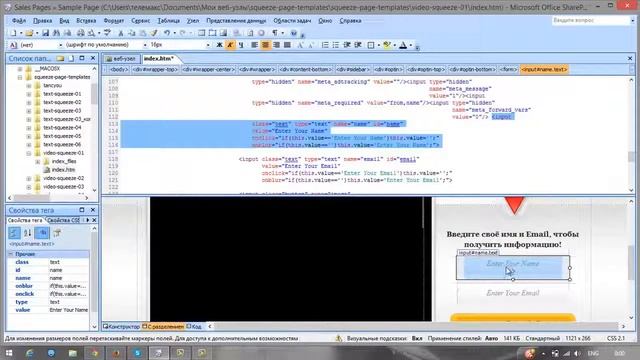This screenshot has width=640, height=360.
Task: Select the text-squeeze-05 folder
Action: tap(62, 136)
